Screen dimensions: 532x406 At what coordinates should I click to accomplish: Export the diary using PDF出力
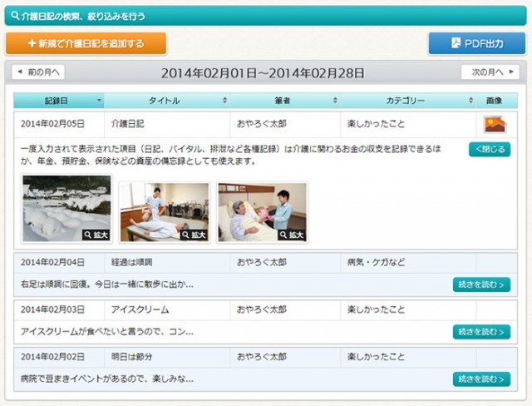click(476, 43)
